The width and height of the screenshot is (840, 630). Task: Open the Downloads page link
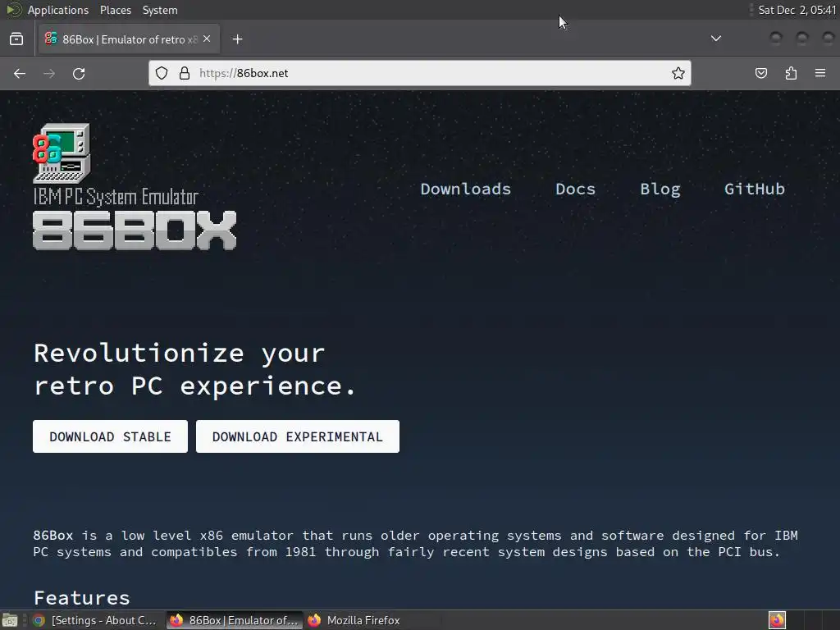466,189
